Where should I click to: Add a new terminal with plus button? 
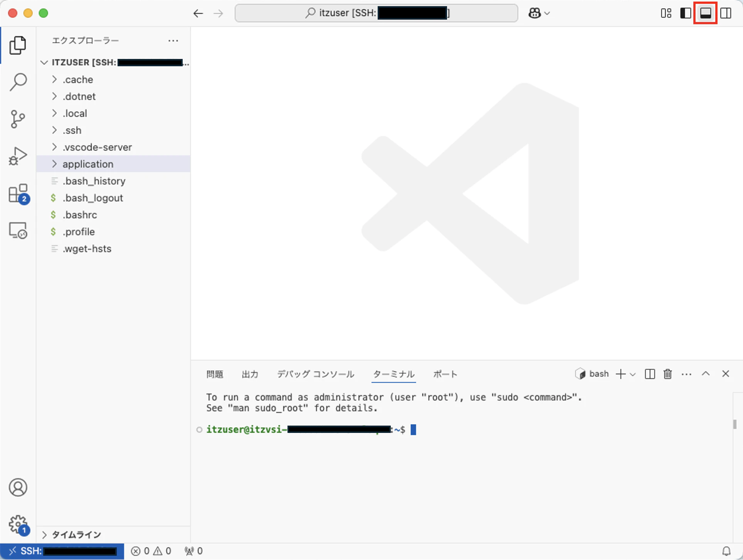(620, 374)
